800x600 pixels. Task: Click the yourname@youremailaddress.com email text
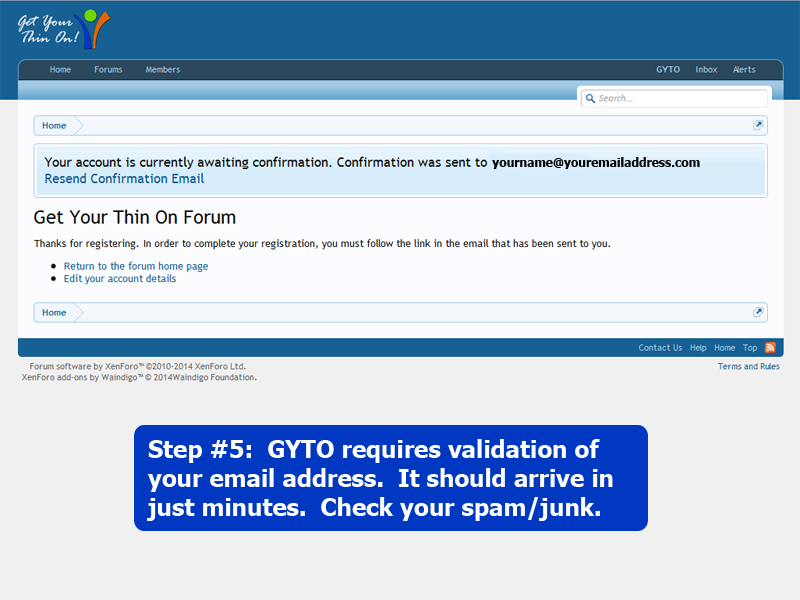pos(596,162)
